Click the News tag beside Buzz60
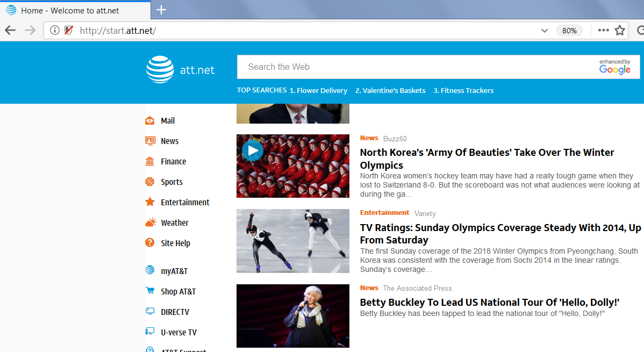The image size is (644, 352). pos(369,138)
